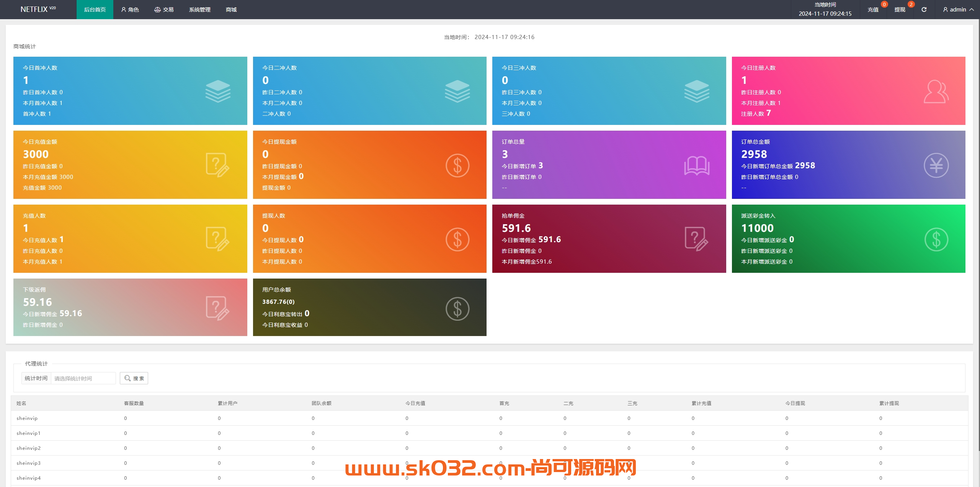Open the 交易 menu
The image size is (980, 487).
(x=164, y=10)
